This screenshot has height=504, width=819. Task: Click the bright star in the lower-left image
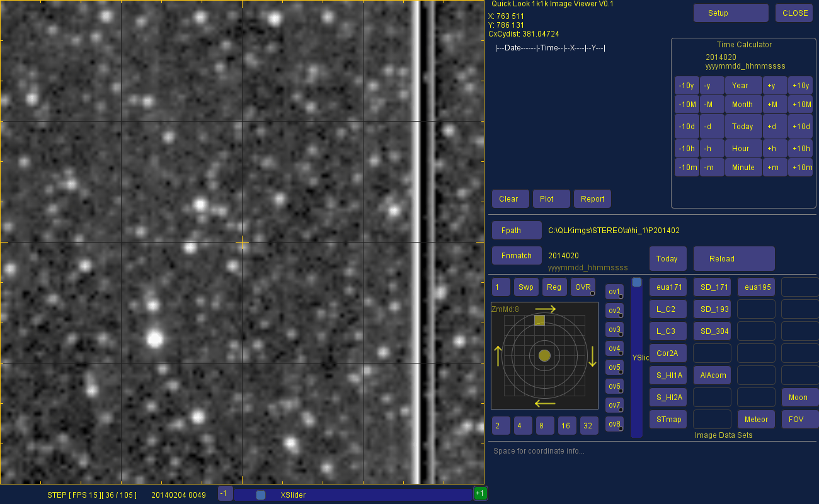154,339
